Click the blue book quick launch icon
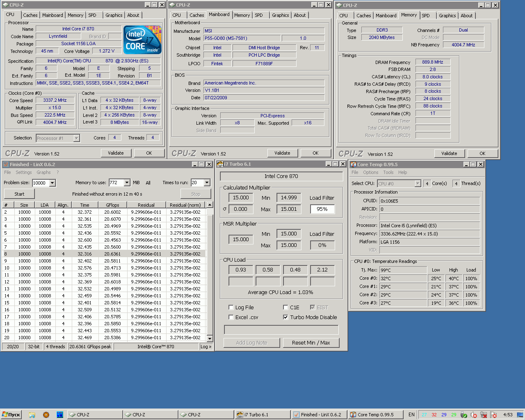This screenshot has width=525, height=420. click(x=60, y=415)
